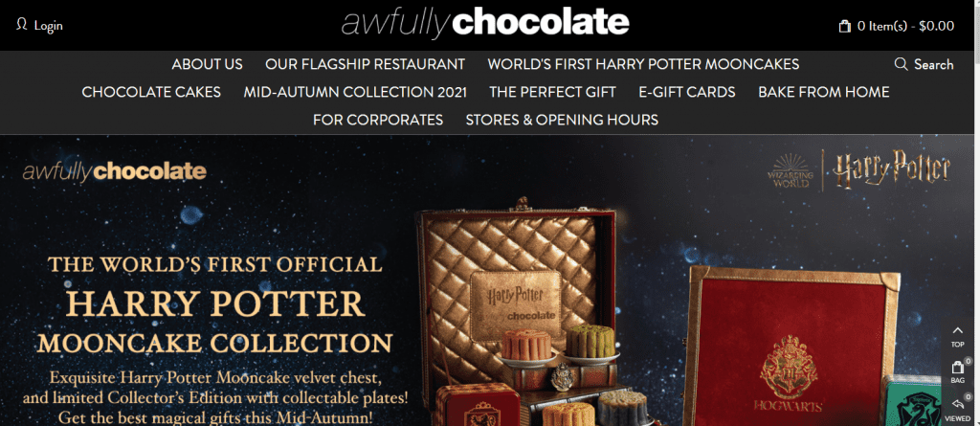Click the 0 Item(s) - $0.00 cart link
This screenshot has height=426, width=980.
(905, 26)
